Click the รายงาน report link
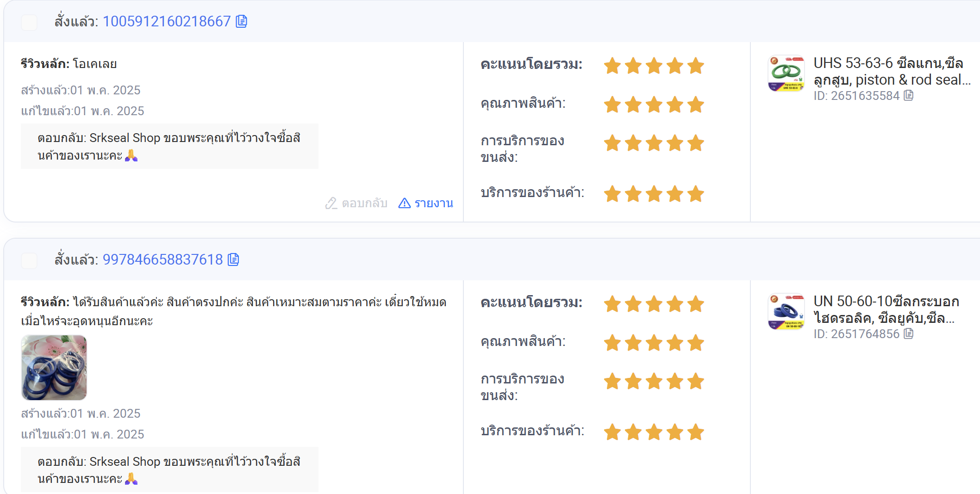980x494 pixels. click(x=434, y=203)
